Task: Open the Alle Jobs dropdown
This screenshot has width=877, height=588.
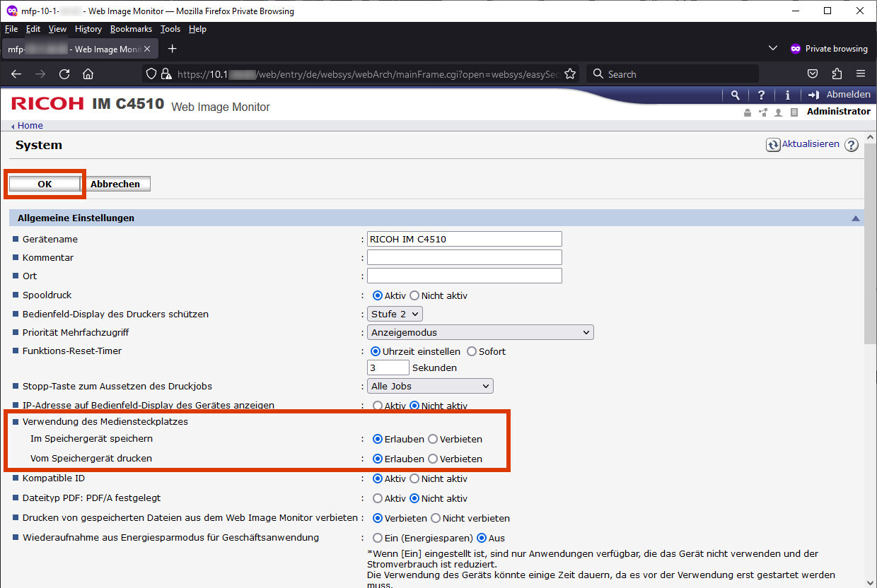Action: pyautogui.click(x=430, y=386)
